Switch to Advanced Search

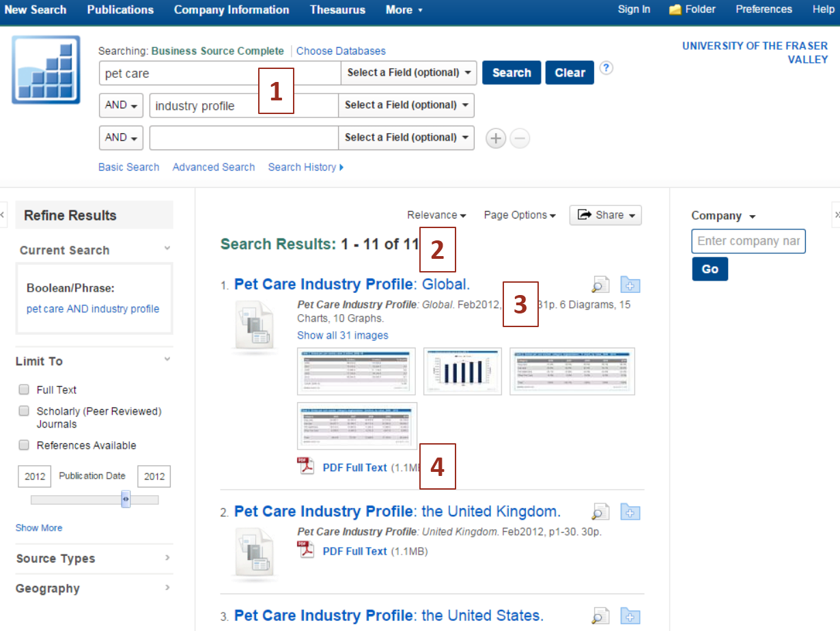(x=214, y=167)
